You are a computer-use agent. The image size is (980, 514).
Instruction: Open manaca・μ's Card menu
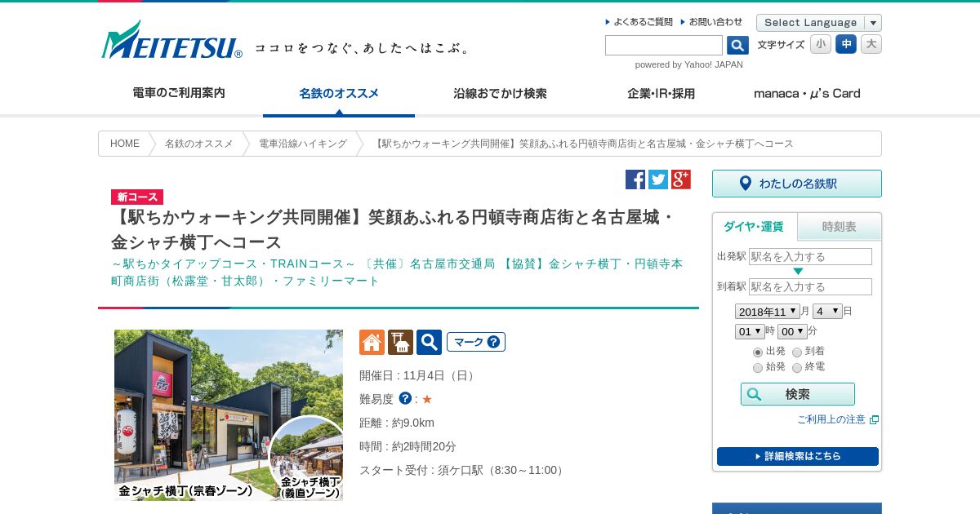(807, 94)
